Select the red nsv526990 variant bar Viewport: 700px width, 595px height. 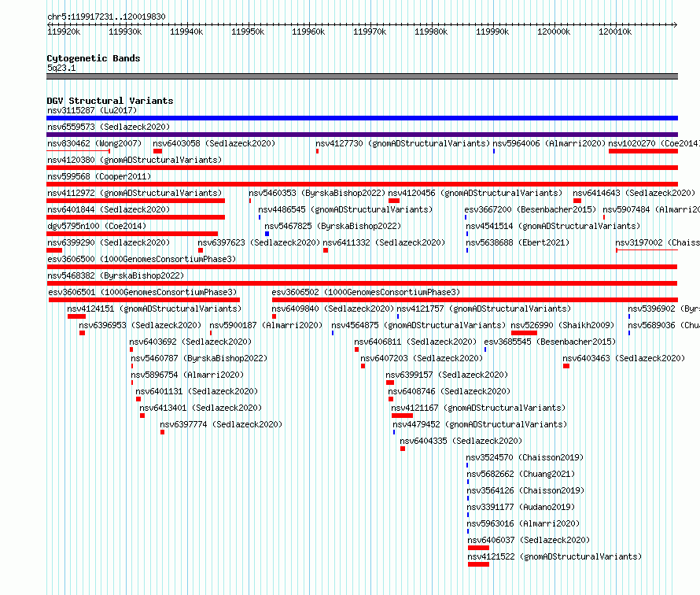pyautogui.click(x=524, y=333)
